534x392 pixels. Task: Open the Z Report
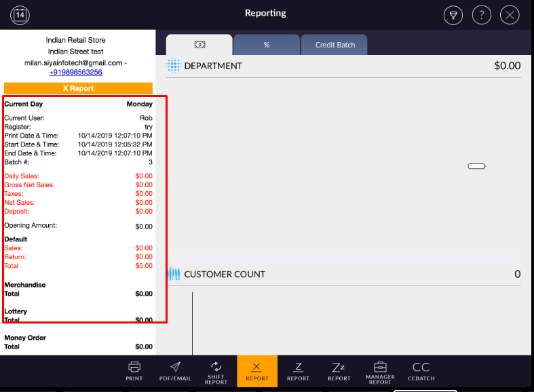tap(298, 371)
